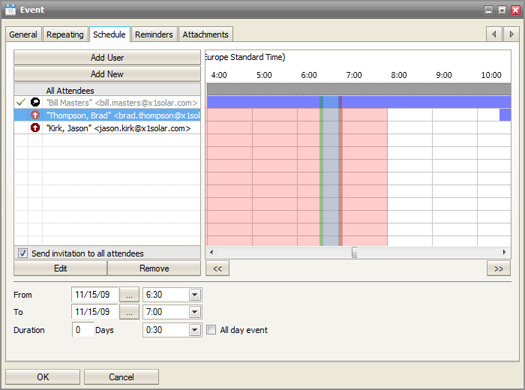Remove the selected attendee

click(x=154, y=268)
